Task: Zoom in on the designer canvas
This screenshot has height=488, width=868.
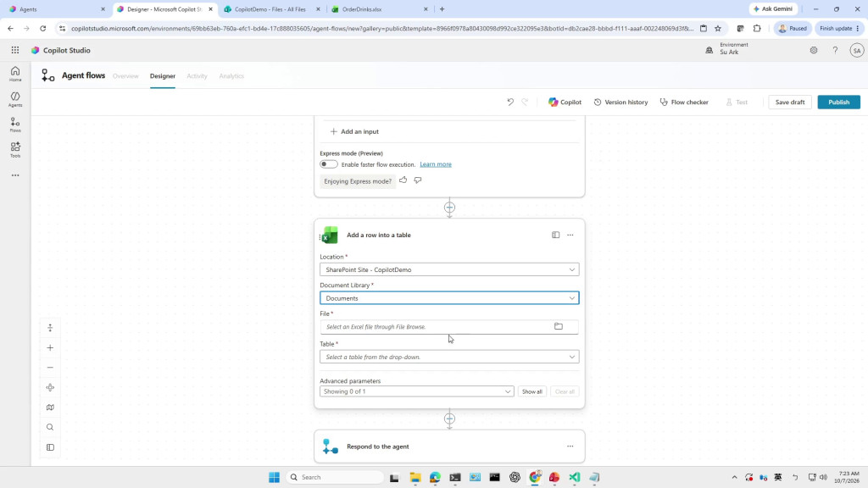Action: 50,347
